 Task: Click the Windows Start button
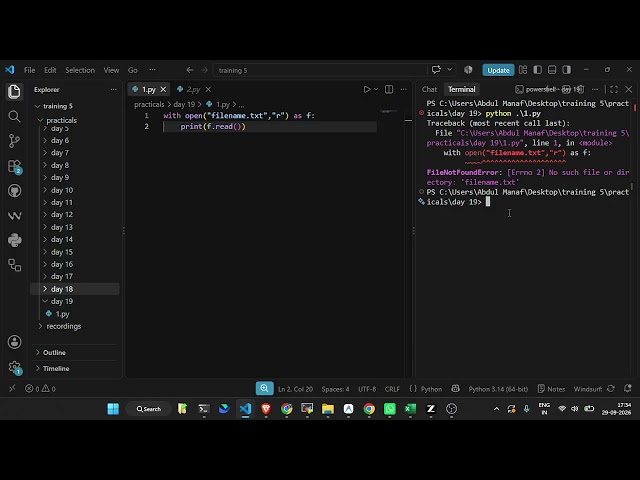(x=113, y=409)
